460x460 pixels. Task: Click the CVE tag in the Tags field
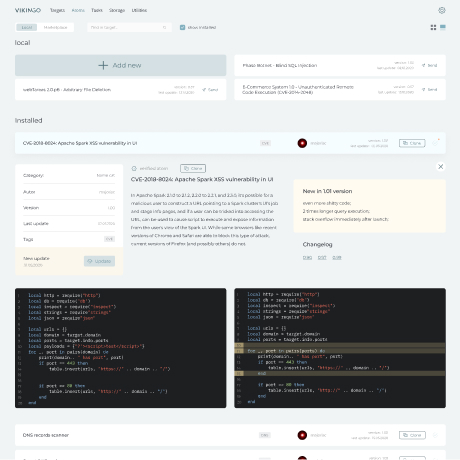pyautogui.click(x=109, y=239)
